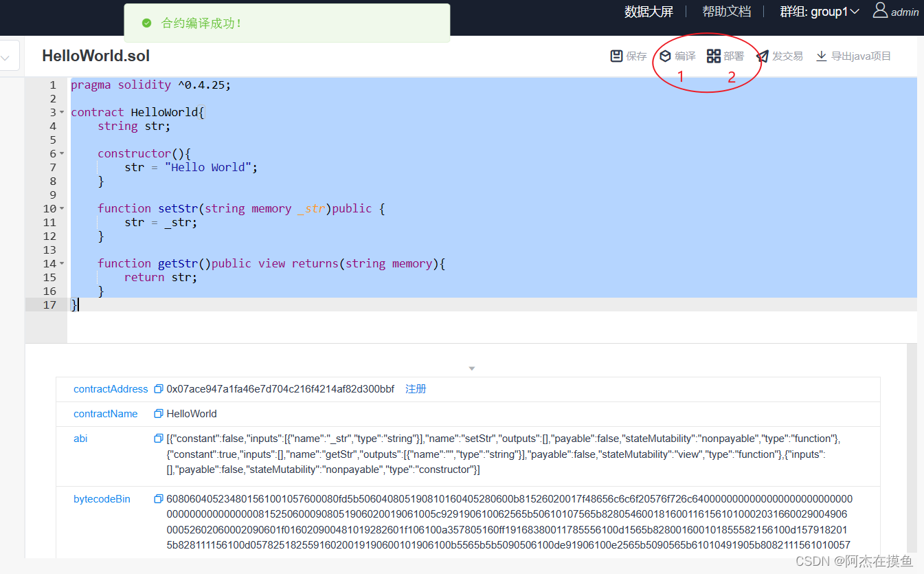Screen dimensions: 924x574
Task: Click the 保存 save button label
Action: click(x=636, y=56)
